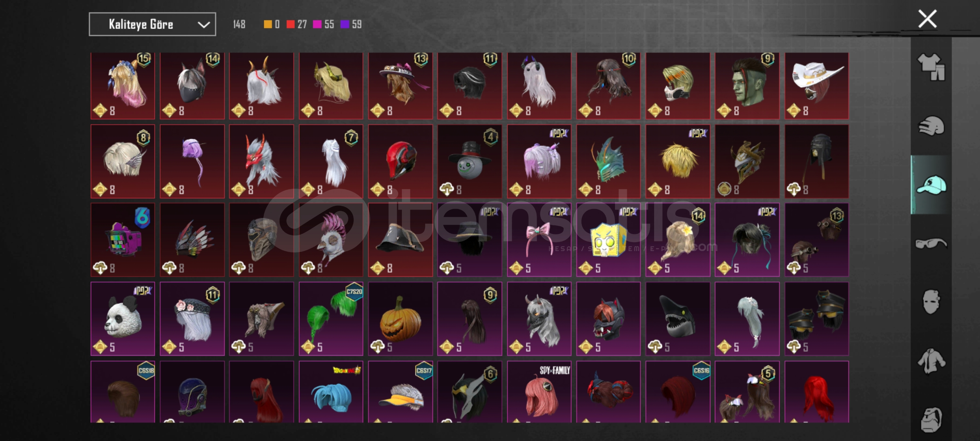980x441 pixels.
Task: Select the helmet category in sidebar
Action: tap(931, 125)
